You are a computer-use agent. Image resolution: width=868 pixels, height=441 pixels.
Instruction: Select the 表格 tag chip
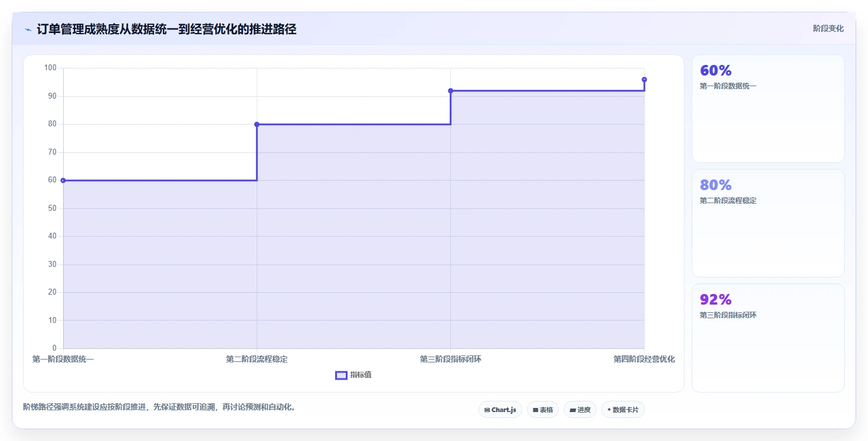coord(543,409)
